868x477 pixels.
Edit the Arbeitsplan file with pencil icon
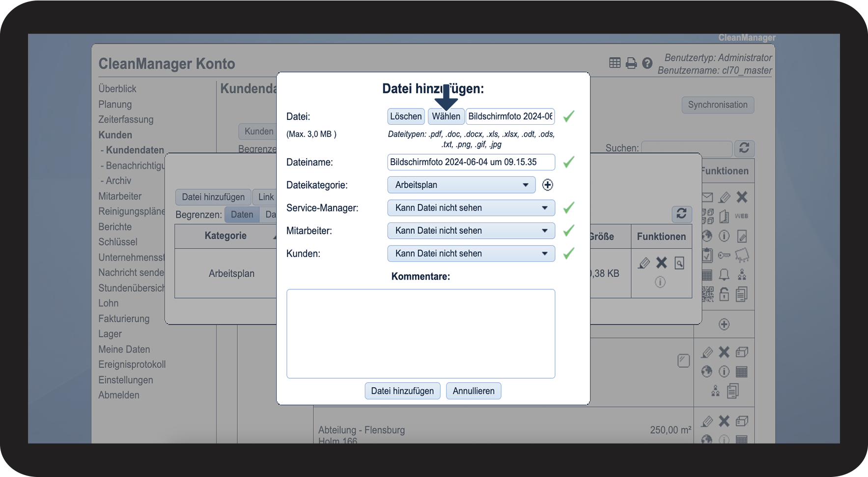[644, 263]
